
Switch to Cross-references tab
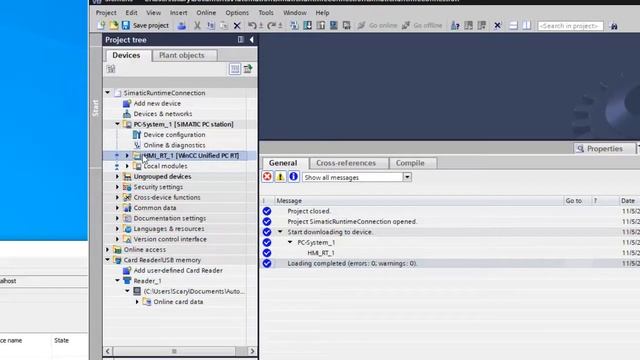[346, 163]
